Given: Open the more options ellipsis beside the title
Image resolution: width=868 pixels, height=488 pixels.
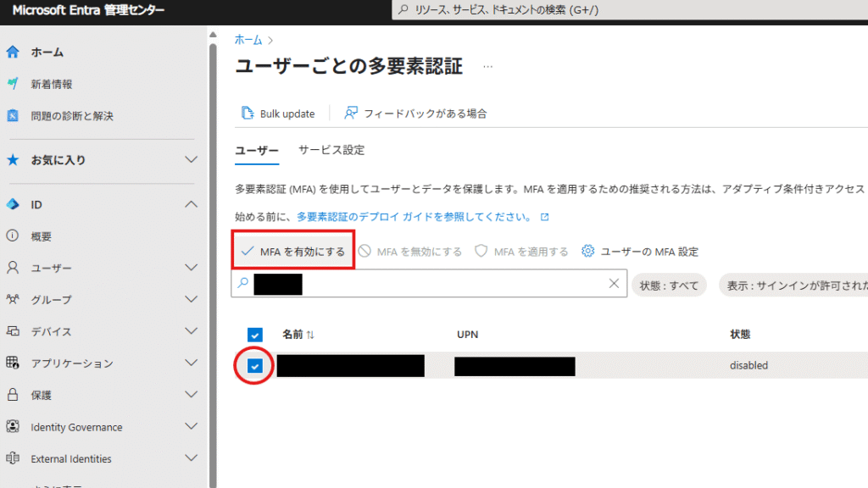Looking at the screenshot, I should (x=487, y=66).
